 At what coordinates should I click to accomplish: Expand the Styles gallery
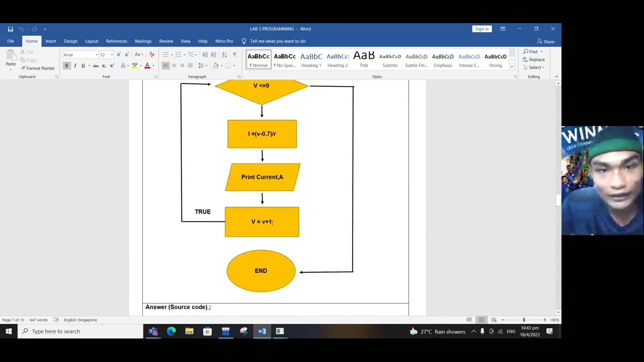pos(512,67)
